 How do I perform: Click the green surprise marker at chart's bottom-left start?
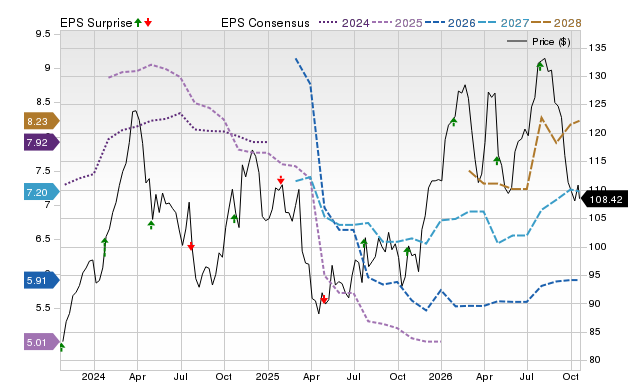pyautogui.click(x=61, y=347)
